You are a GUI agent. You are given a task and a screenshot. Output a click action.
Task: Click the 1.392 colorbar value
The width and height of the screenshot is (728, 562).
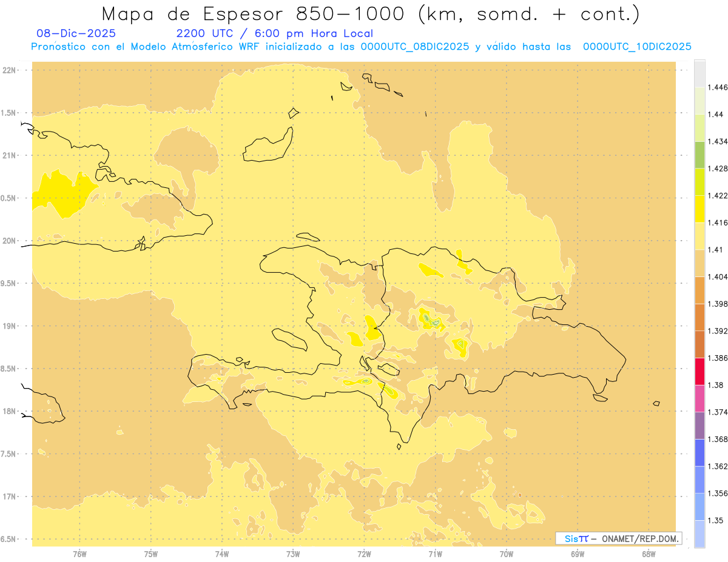point(717,331)
